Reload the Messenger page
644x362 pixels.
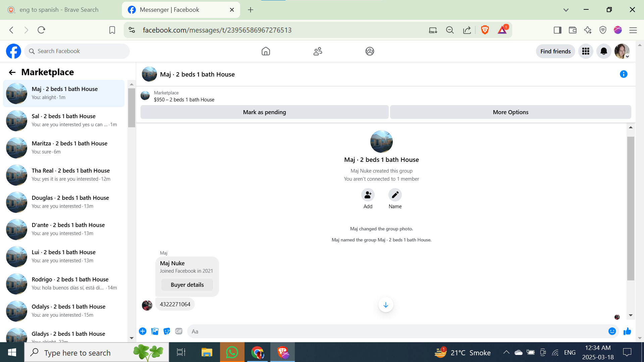coord(41,30)
